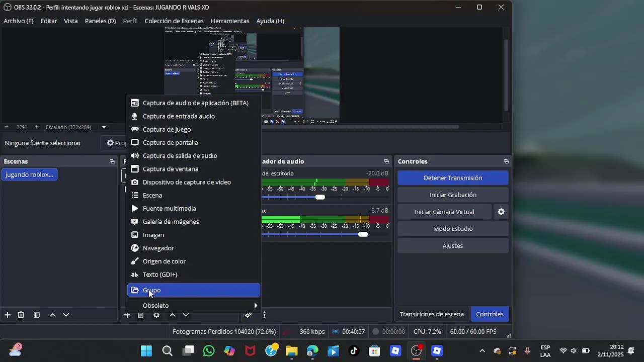Open Colección de Escenas menu

[x=174, y=21]
